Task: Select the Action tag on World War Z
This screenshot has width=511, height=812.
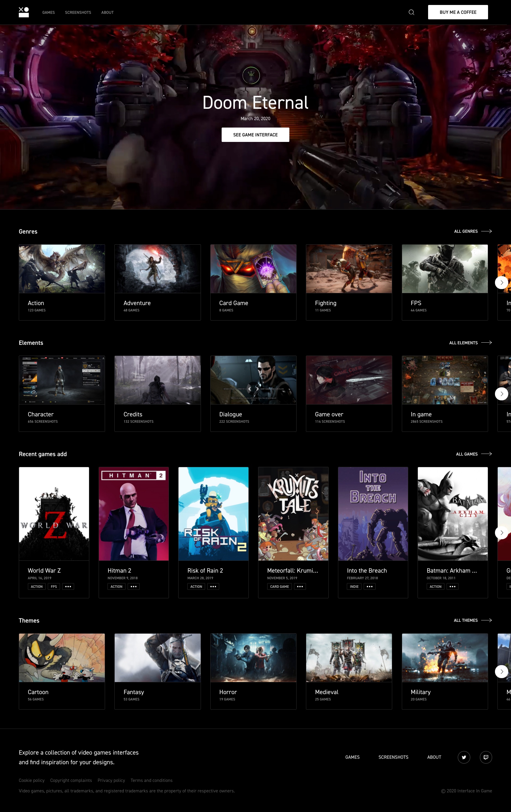Action: [x=37, y=586]
